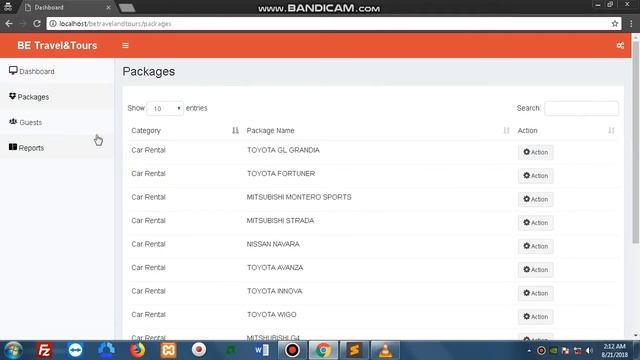Toggle the sidebar hamburger menu
Image resolution: width=640 pixels, height=360 pixels.
[x=125, y=45]
